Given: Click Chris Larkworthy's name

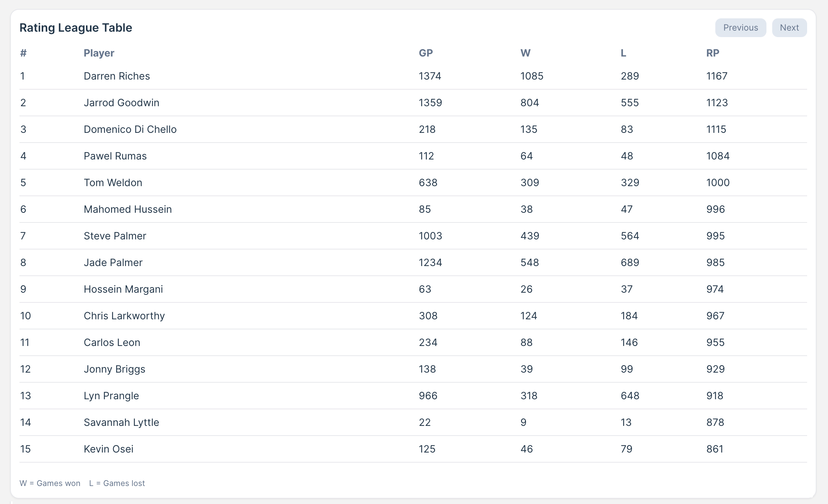Looking at the screenshot, I should coord(124,316).
